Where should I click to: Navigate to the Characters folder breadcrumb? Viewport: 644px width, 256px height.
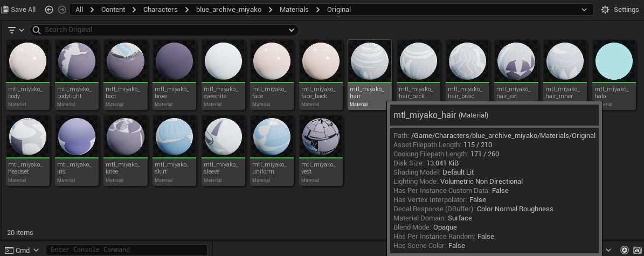coord(161,10)
